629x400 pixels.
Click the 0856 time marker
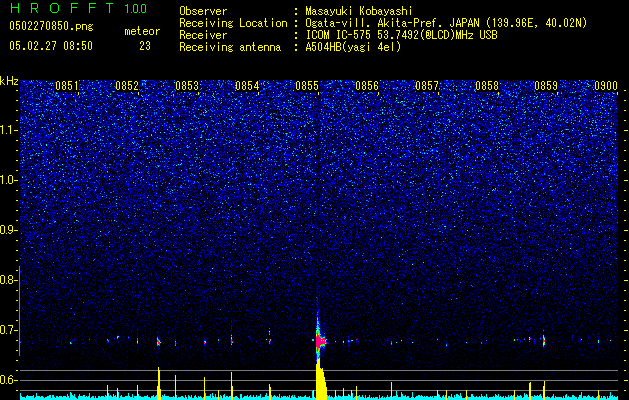(367, 86)
